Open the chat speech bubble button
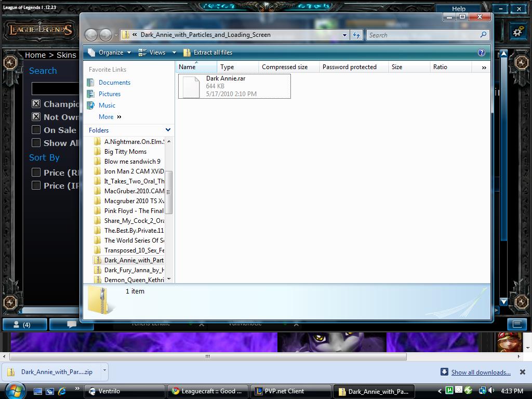The height and width of the screenshot is (399, 532). (x=72, y=325)
